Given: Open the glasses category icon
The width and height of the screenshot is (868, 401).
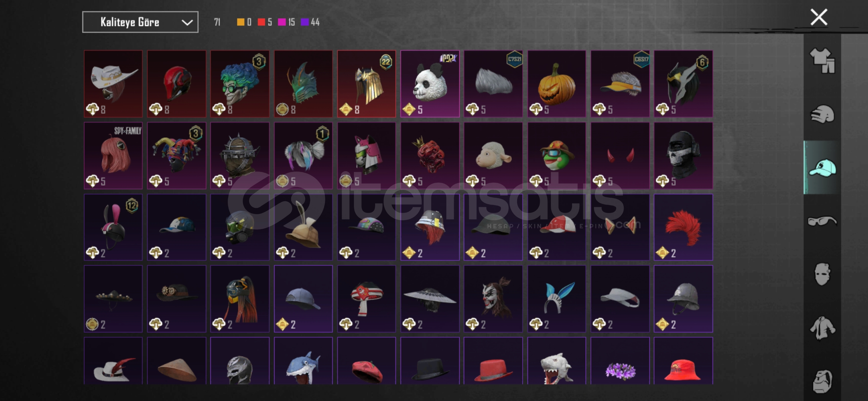Looking at the screenshot, I should [x=822, y=221].
